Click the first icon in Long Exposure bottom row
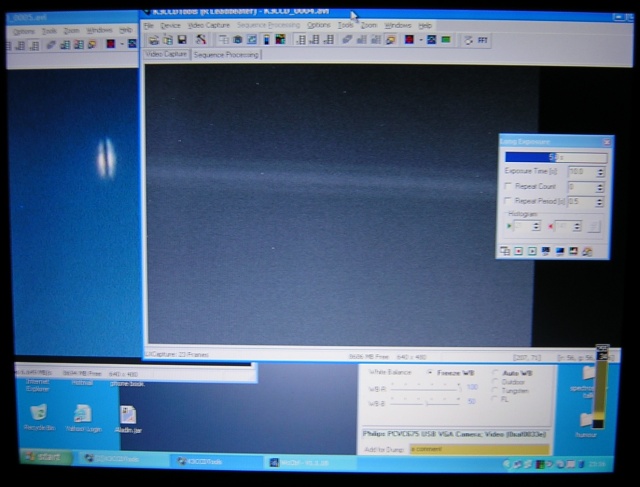 tap(505, 251)
